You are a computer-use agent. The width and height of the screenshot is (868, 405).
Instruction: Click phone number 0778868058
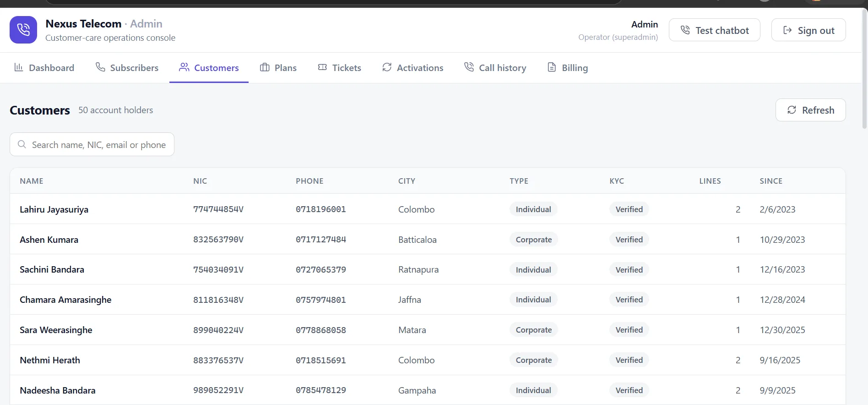(x=321, y=330)
